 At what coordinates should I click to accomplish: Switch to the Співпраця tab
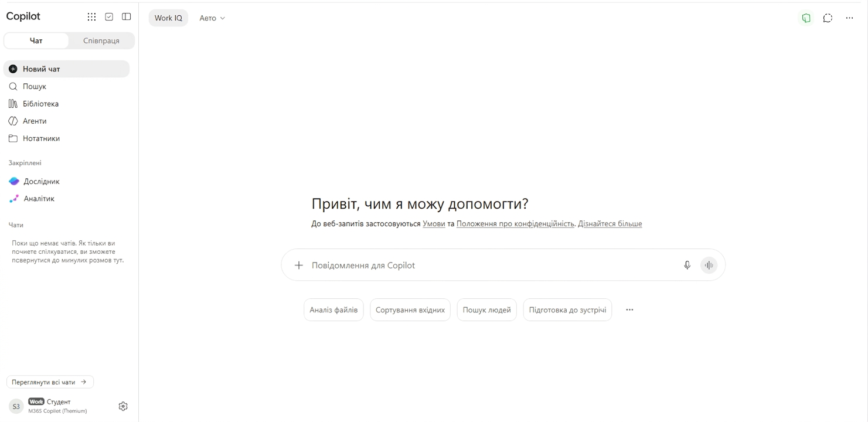101,40
